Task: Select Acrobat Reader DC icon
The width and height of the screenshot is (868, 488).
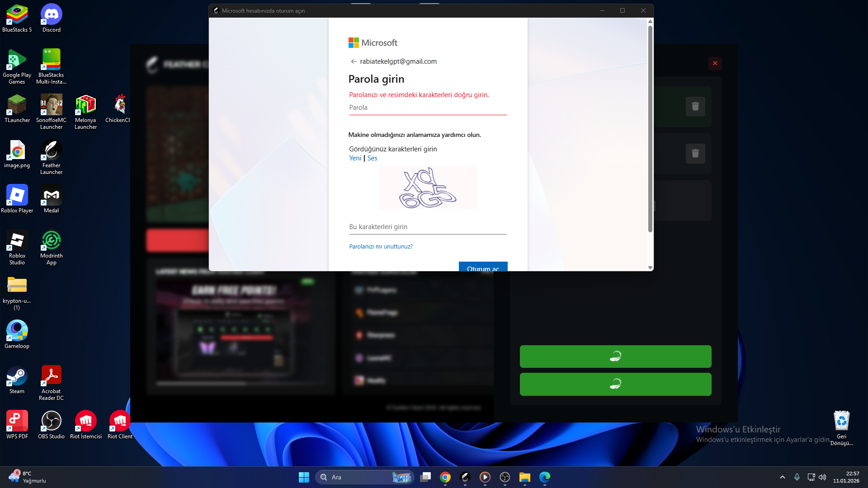Action: point(52,383)
